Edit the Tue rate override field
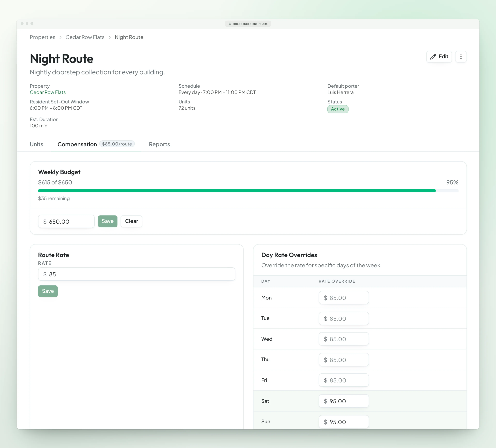Viewport: 496px width, 448px height. [343, 318]
